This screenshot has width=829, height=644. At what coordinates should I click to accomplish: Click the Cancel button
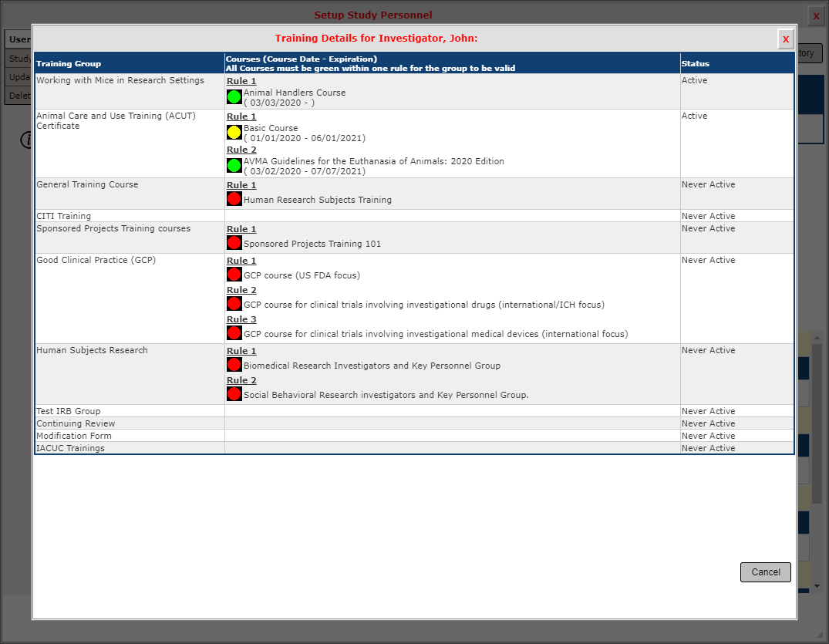coord(766,572)
